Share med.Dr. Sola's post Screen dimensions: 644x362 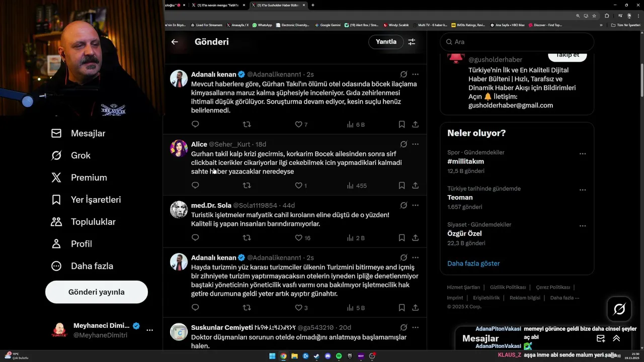[x=416, y=238]
